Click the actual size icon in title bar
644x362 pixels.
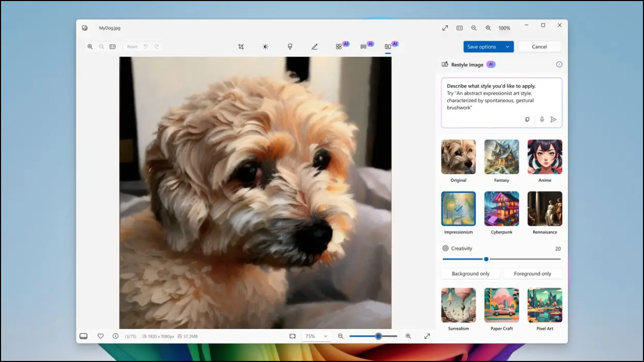pyautogui.click(x=460, y=28)
